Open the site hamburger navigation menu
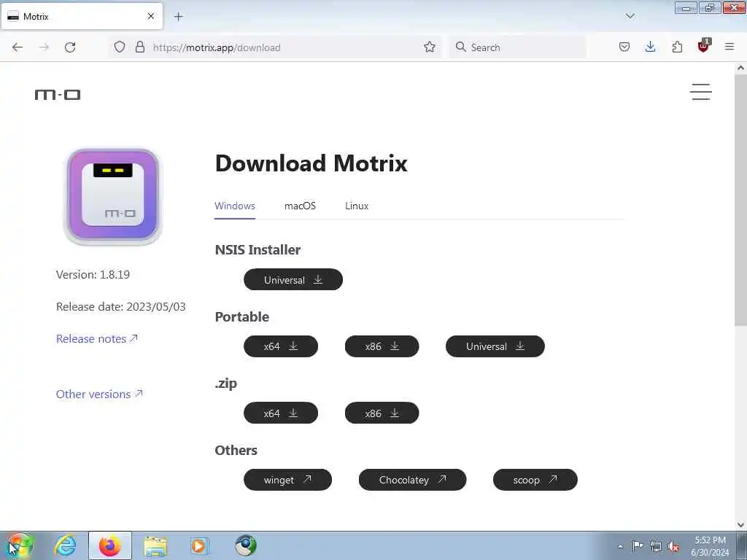747x560 pixels. click(x=701, y=92)
